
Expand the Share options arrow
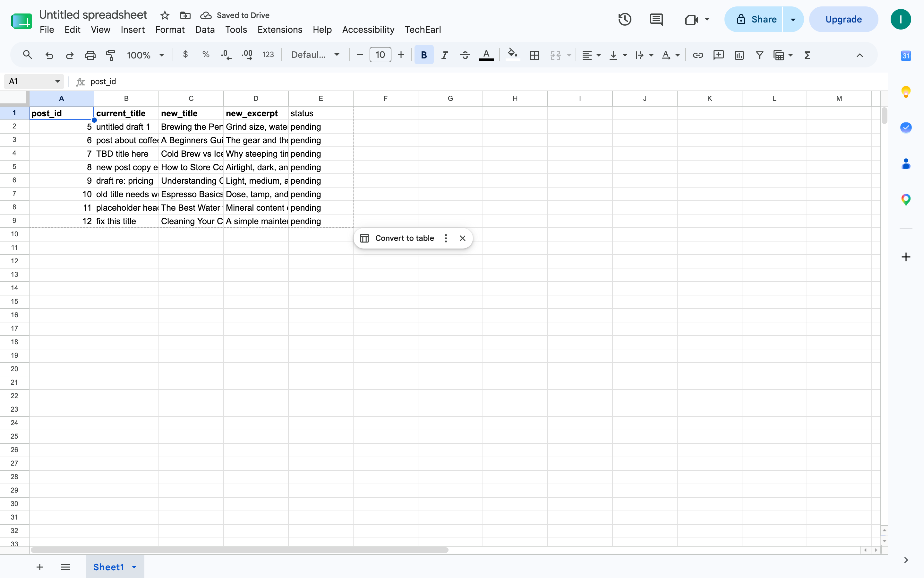(793, 19)
